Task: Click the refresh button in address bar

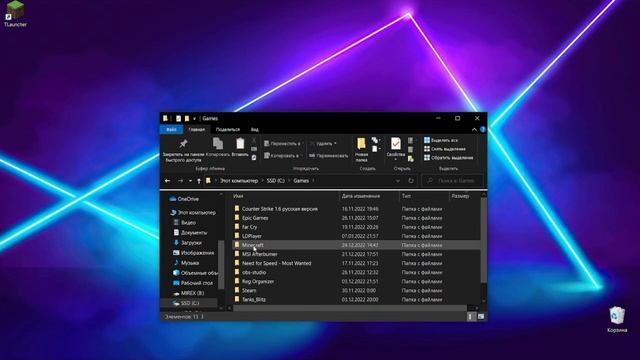Action: 411,180
